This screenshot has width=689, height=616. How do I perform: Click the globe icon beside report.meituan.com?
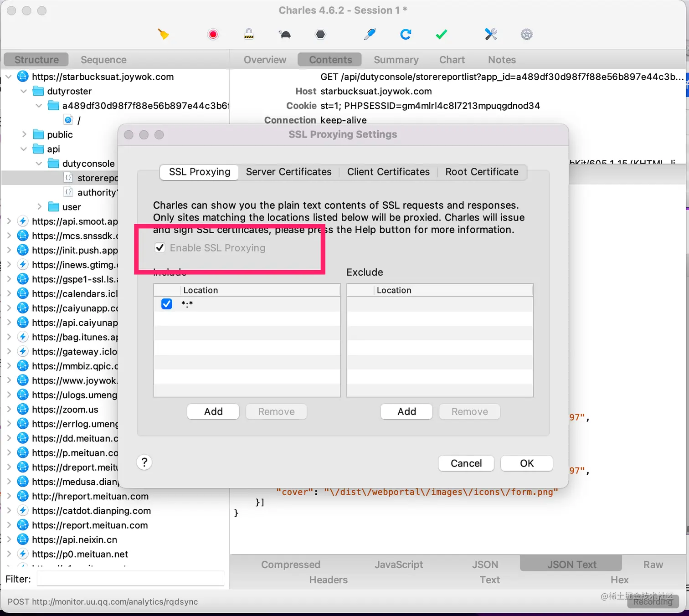23,525
